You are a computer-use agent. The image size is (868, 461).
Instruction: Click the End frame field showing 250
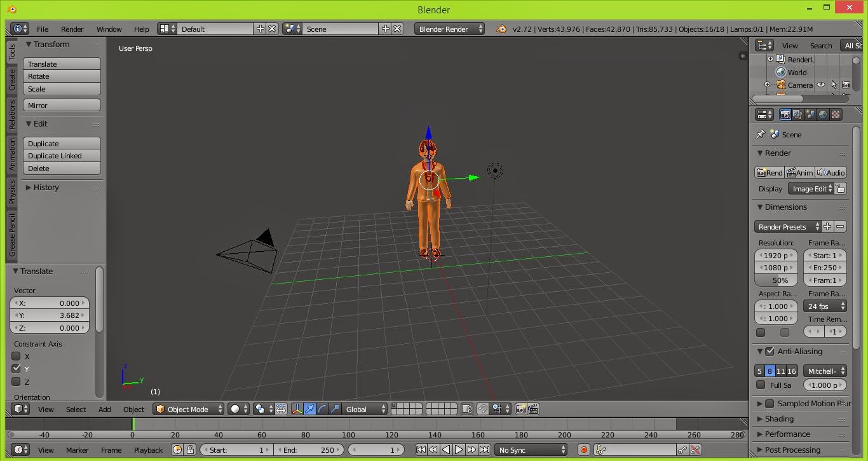309,450
